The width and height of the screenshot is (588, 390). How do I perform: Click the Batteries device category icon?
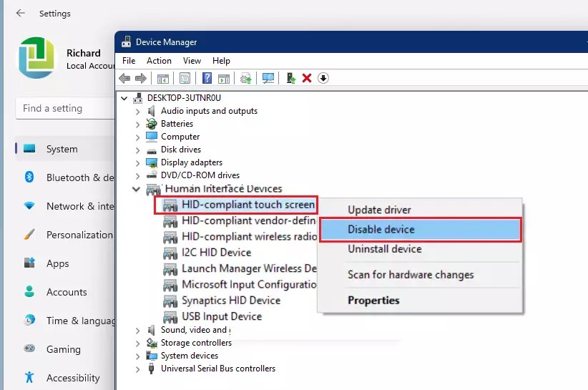[x=152, y=123]
